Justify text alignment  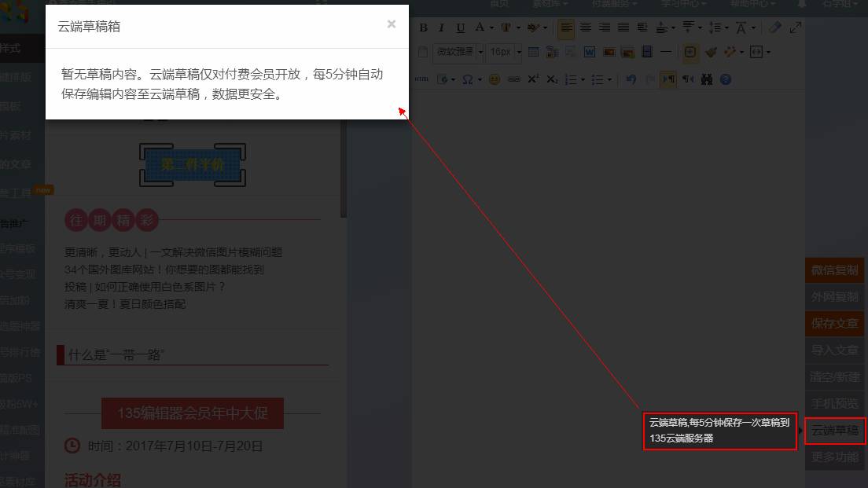coord(623,27)
